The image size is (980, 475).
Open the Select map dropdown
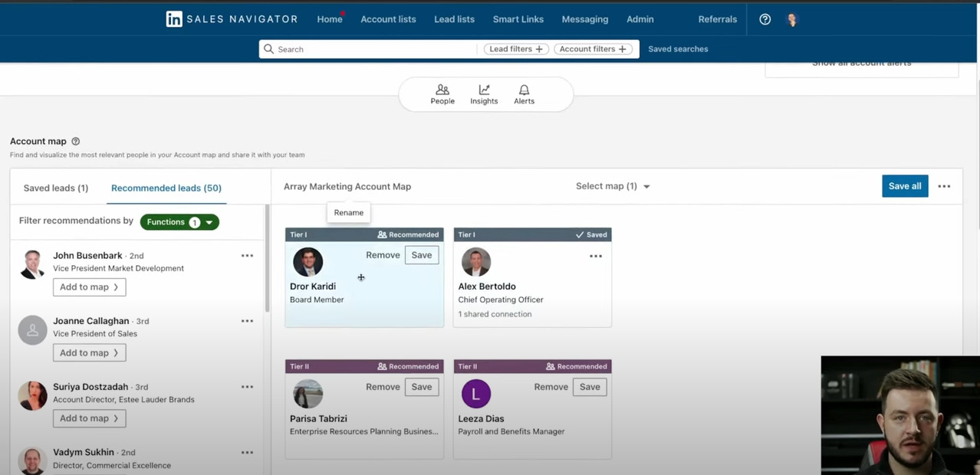click(613, 186)
